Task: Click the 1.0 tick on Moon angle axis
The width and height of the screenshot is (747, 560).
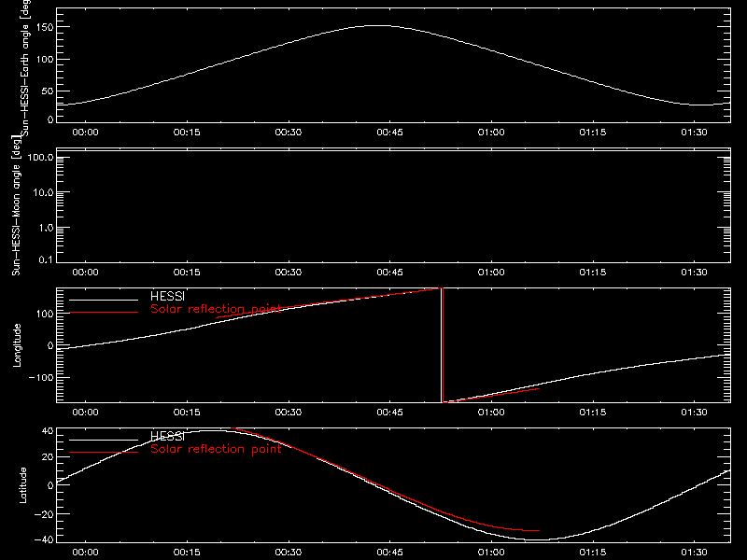Action: pos(46,228)
